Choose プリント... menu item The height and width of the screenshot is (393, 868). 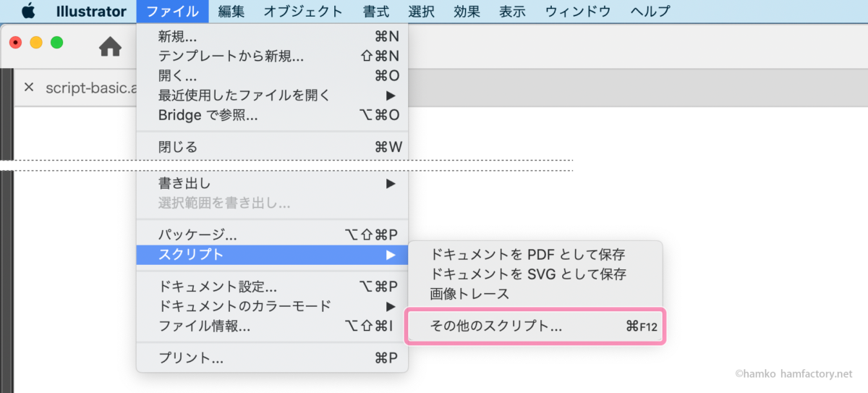(x=272, y=358)
